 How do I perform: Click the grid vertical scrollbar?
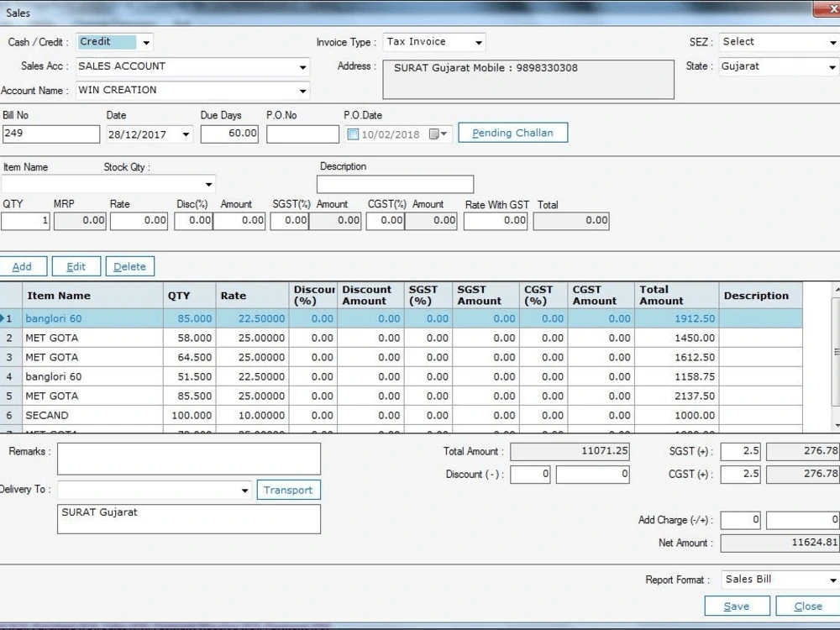pyautogui.click(x=836, y=352)
